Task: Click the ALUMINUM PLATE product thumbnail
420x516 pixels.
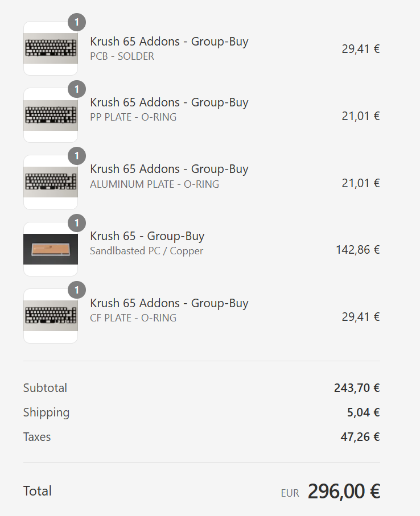Action: 50,183
